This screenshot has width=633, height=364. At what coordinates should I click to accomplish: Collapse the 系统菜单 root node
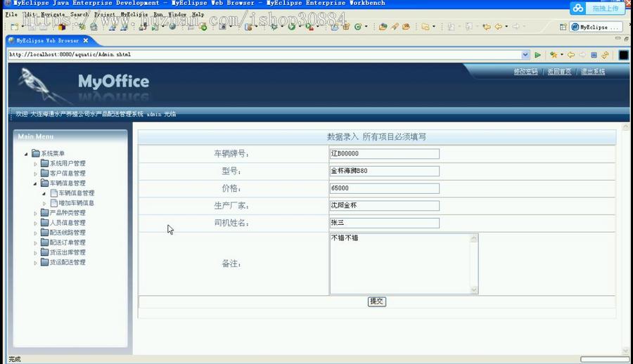click(x=26, y=154)
